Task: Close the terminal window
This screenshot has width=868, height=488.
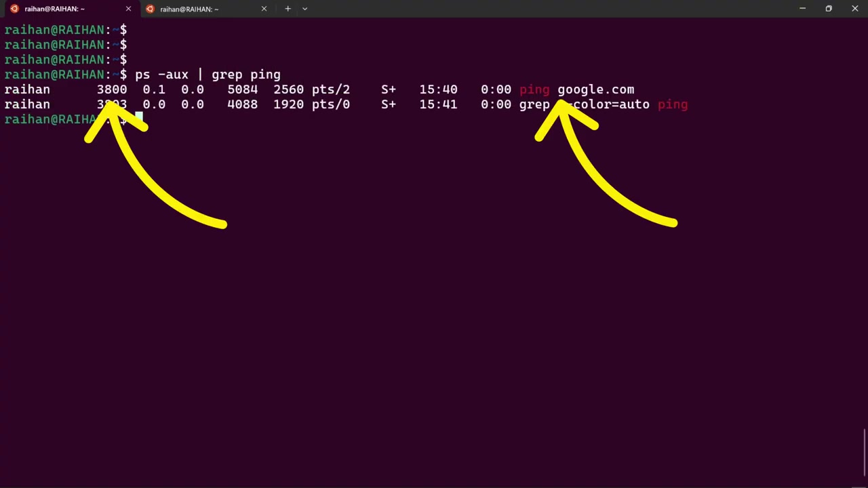Action: [x=854, y=9]
